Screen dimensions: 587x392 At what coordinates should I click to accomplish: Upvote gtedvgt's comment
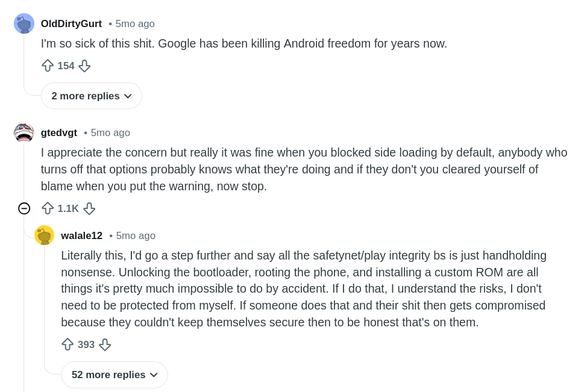click(x=48, y=208)
